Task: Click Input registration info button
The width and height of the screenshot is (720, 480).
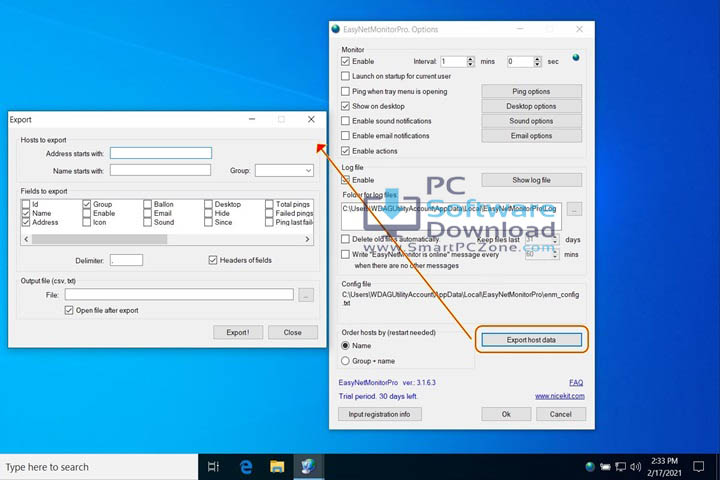Action: [379, 414]
